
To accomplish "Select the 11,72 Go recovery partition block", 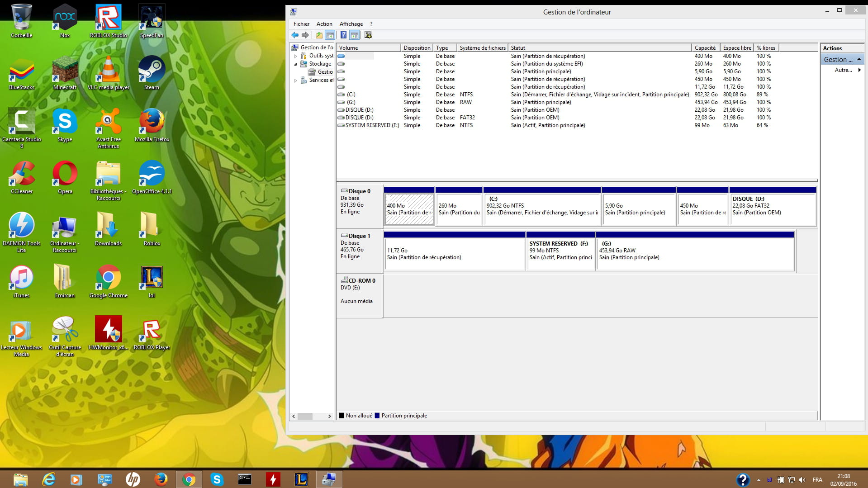I will pyautogui.click(x=455, y=251).
